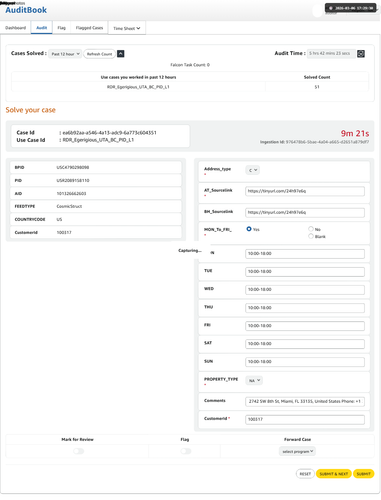Go to Flagged Cases tab
Viewport: 381px width, 500px height.
click(89, 28)
